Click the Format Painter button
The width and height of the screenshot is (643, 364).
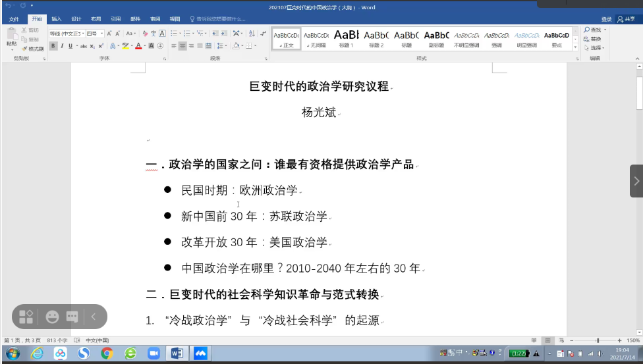[x=32, y=49]
